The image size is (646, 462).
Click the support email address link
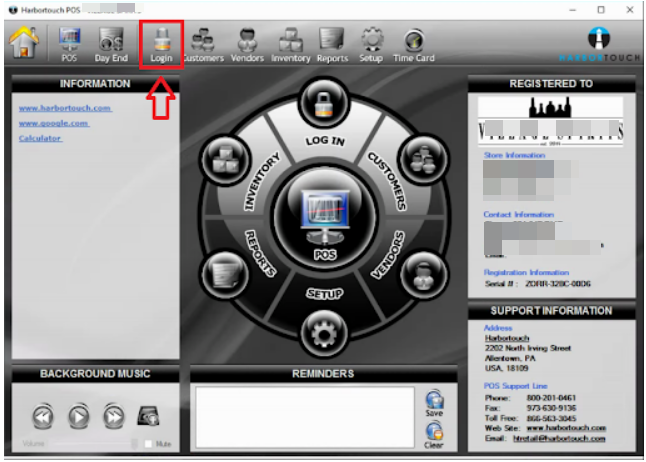click(559, 438)
